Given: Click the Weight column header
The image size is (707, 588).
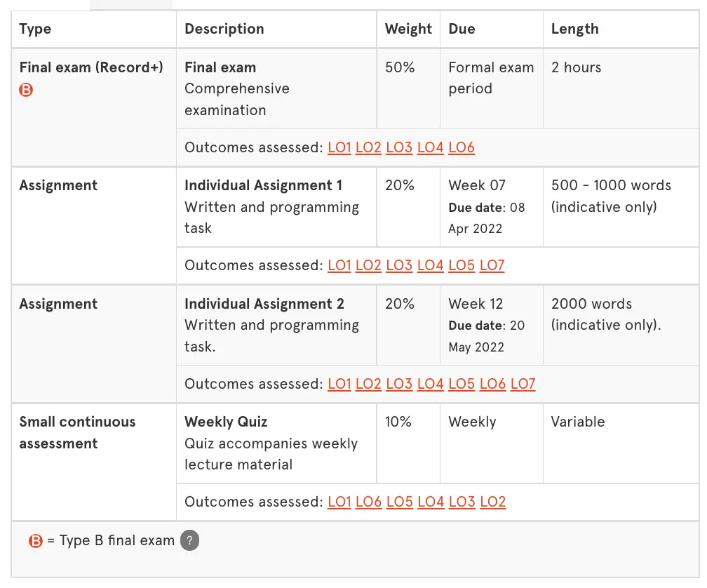Looking at the screenshot, I should [x=408, y=29].
